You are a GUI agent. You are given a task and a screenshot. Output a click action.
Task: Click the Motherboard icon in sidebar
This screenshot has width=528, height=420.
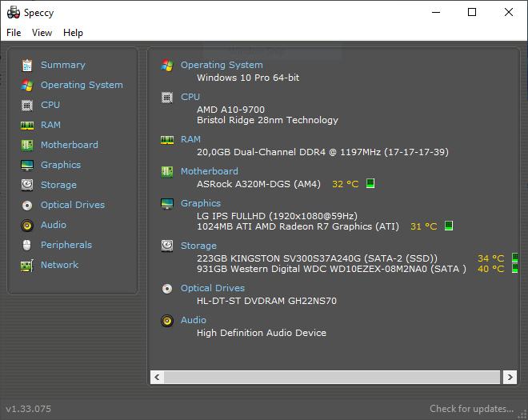coord(27,145)
